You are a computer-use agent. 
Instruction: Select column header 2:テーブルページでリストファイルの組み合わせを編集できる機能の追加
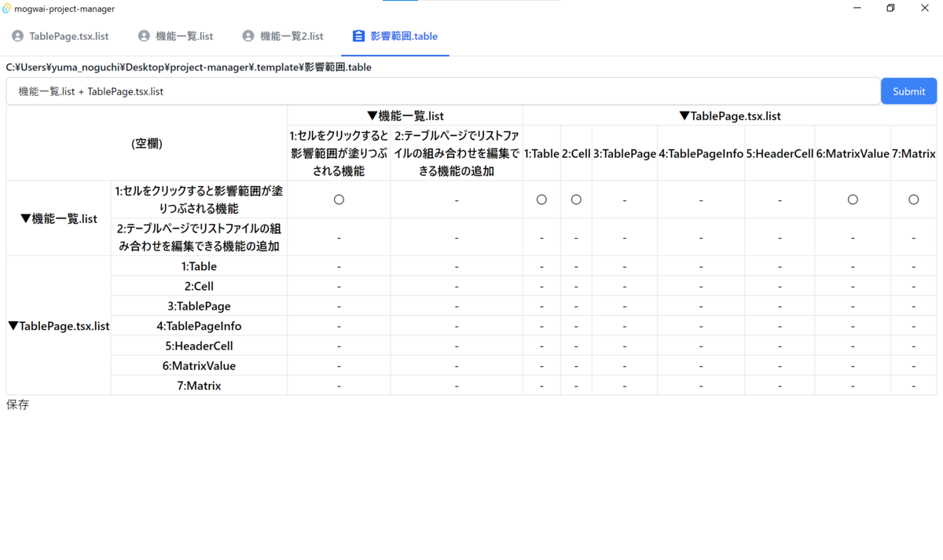pos(457,153)
